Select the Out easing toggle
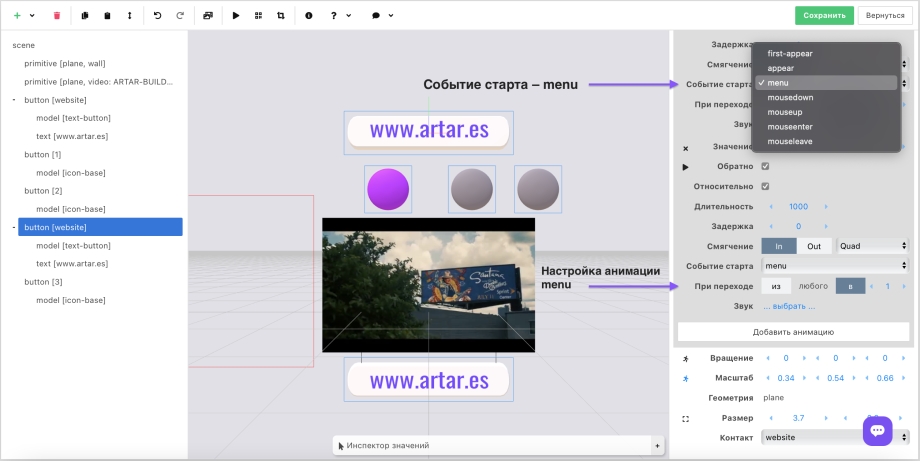The height and width of the screenshot is (461, 920). tap(814, 246)
